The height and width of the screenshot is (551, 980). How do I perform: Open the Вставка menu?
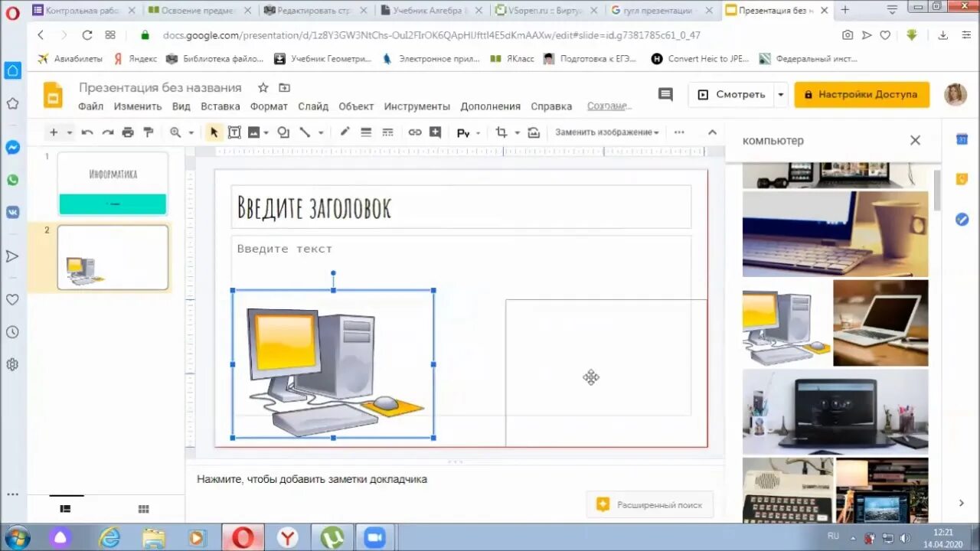pos(220,106)
